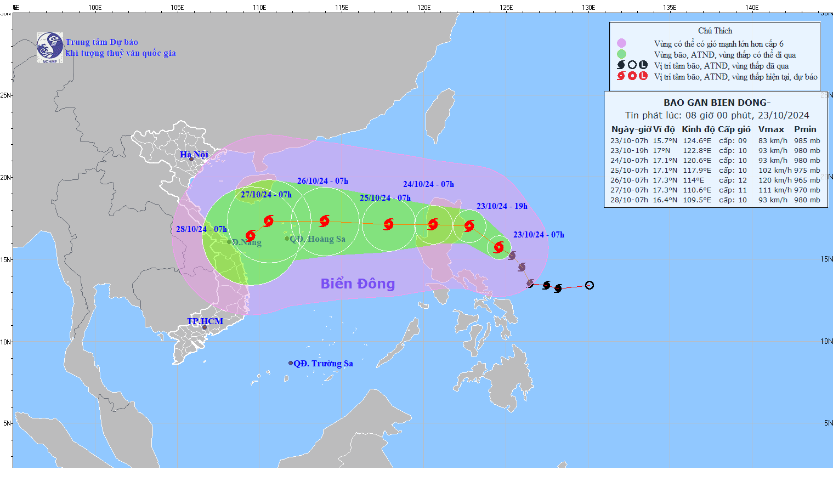
Task: Click the '28/10/24 - 07h' map date label
Action: (x=201, y=229)
